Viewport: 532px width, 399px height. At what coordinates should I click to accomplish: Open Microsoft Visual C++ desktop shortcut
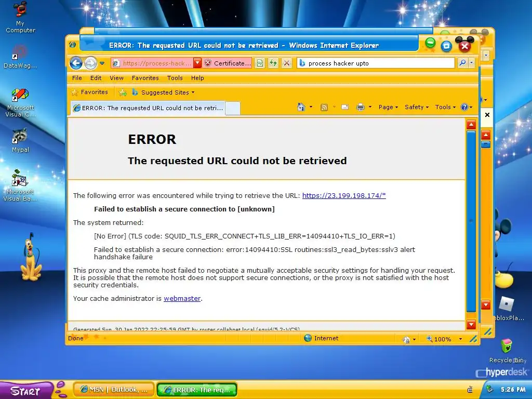(20, 102)
